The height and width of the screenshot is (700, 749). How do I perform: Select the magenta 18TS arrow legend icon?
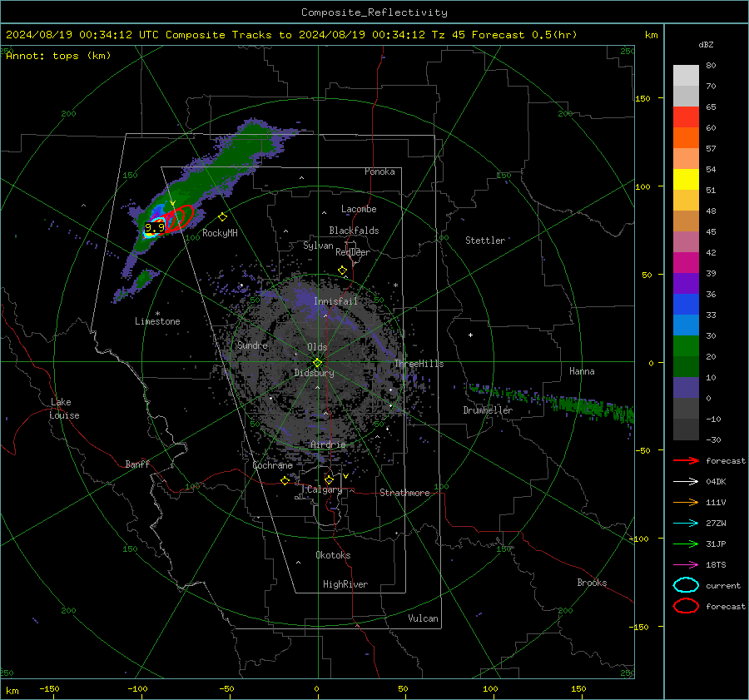point(686,565)
